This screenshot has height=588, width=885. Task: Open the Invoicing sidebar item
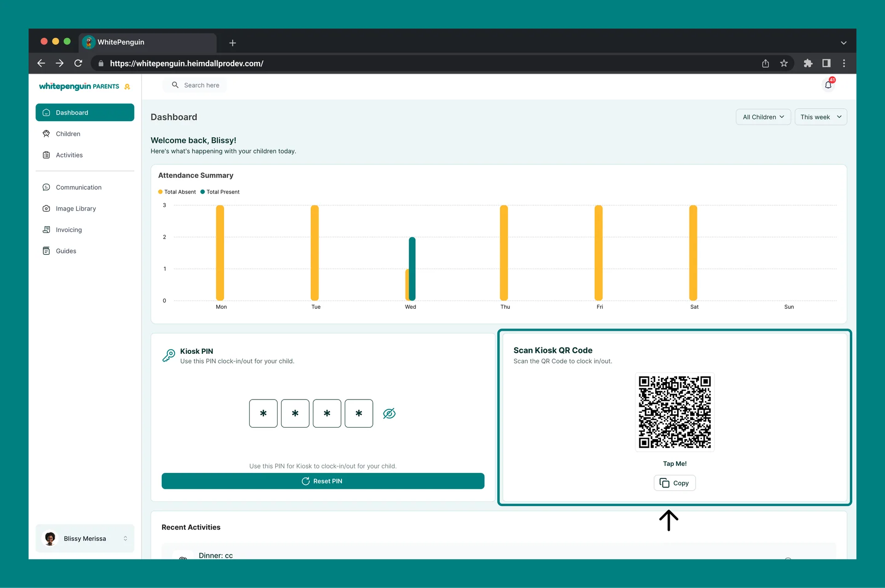pos(85,229)
